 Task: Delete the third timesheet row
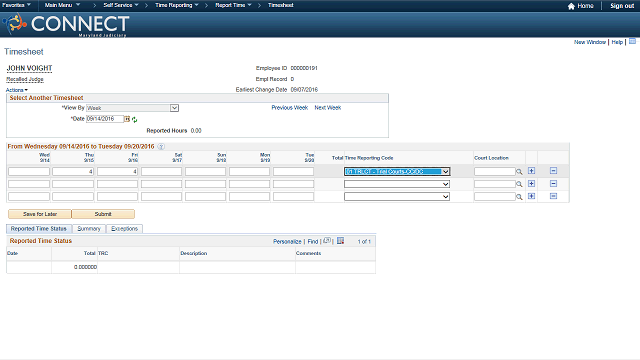tap(553, 196)
